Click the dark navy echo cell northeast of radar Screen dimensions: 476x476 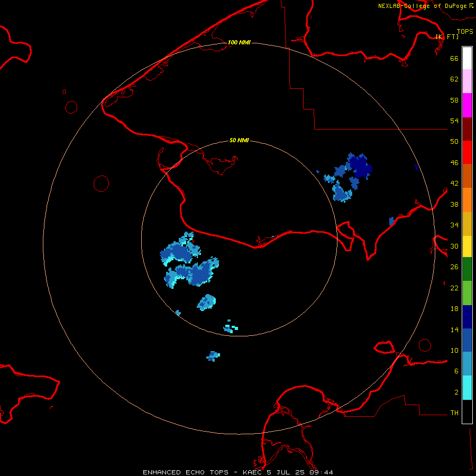click(360, 167)
